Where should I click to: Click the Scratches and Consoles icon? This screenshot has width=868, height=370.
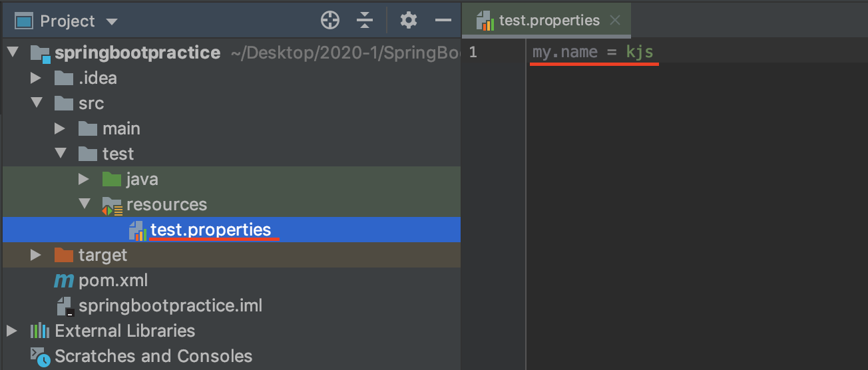pos(40,357)
